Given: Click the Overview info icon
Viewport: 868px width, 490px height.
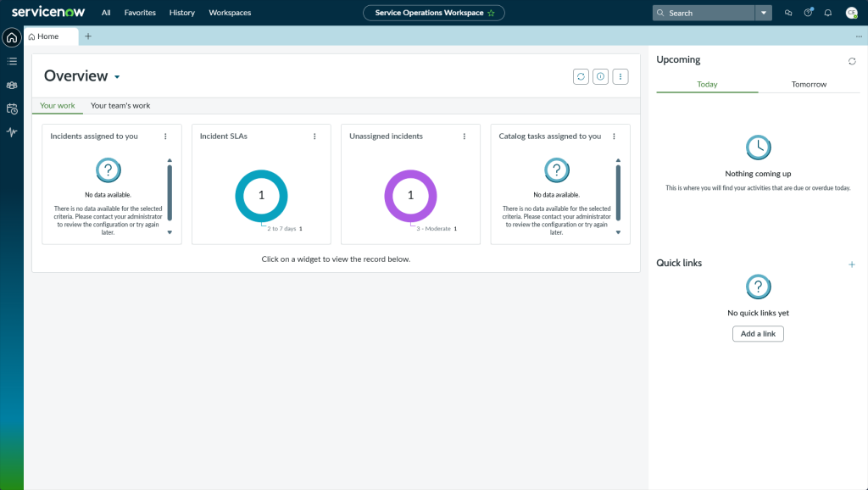Looking at the screenshot, I should pyautogui.click(x=600, y=76).
